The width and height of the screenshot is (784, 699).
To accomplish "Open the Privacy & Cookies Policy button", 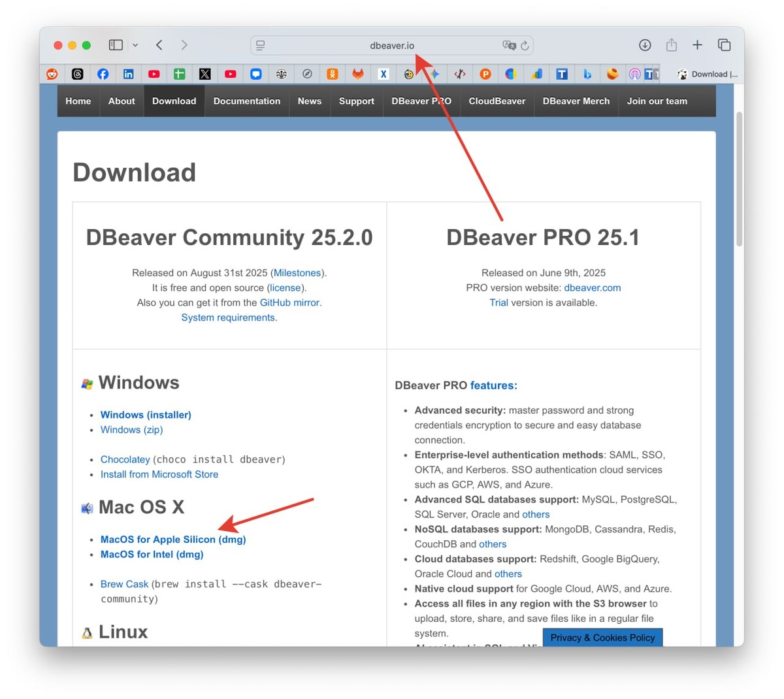I will click(x=602, y=638).
